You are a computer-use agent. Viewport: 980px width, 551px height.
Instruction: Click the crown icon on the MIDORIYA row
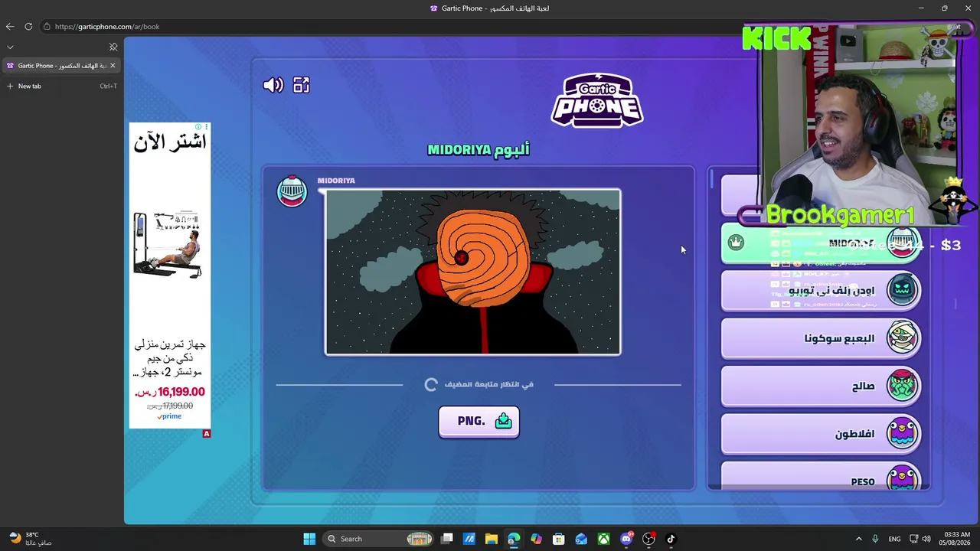coord(736,243)
